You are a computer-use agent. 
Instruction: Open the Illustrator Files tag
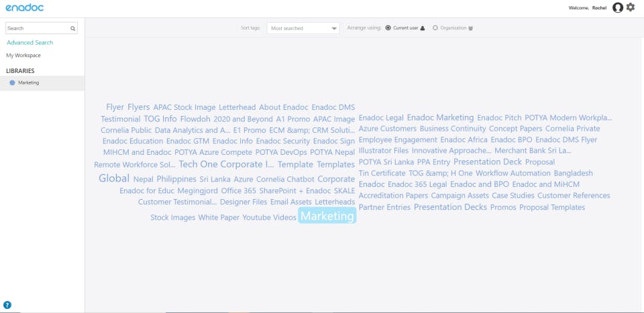(384, 151)
